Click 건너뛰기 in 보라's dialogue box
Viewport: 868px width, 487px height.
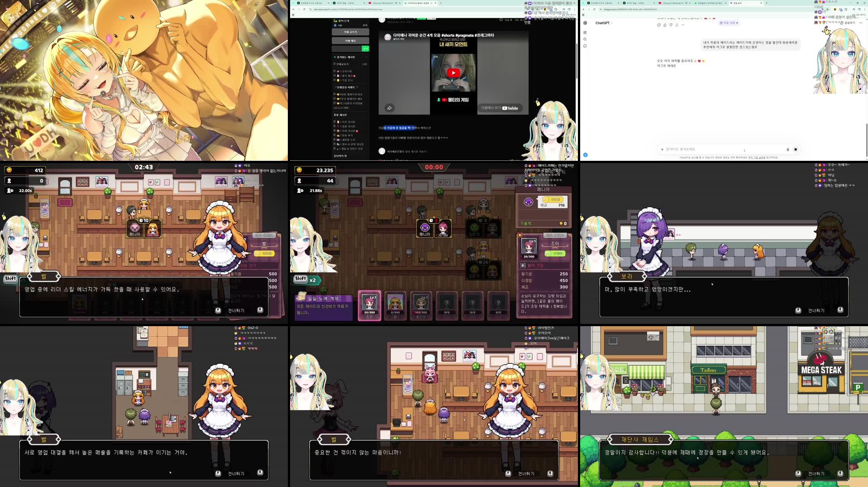point(816,310)
